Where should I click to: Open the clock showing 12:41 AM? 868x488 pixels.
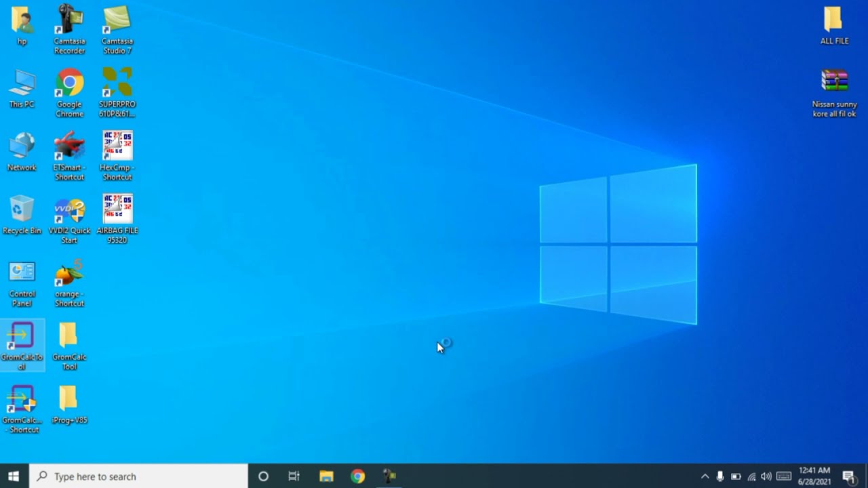[x=814, y=476]
